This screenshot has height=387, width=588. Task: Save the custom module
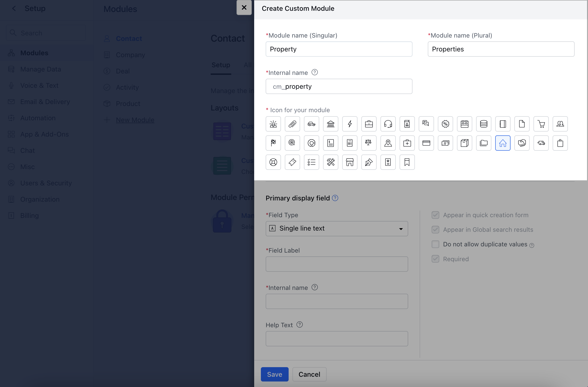(x=275, y=374)
